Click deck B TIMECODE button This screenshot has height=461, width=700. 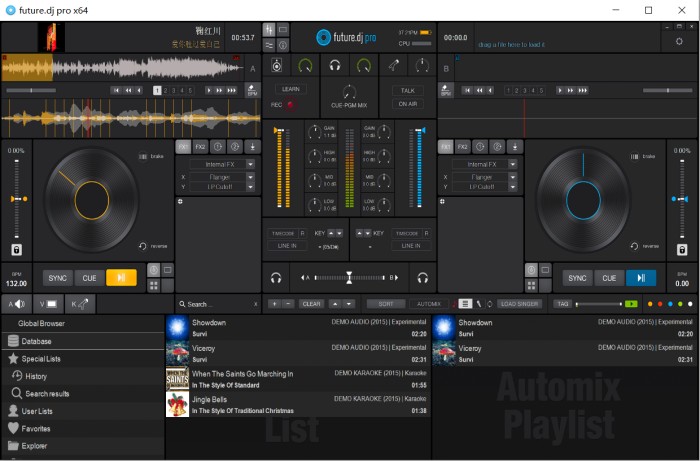[407, 233]
